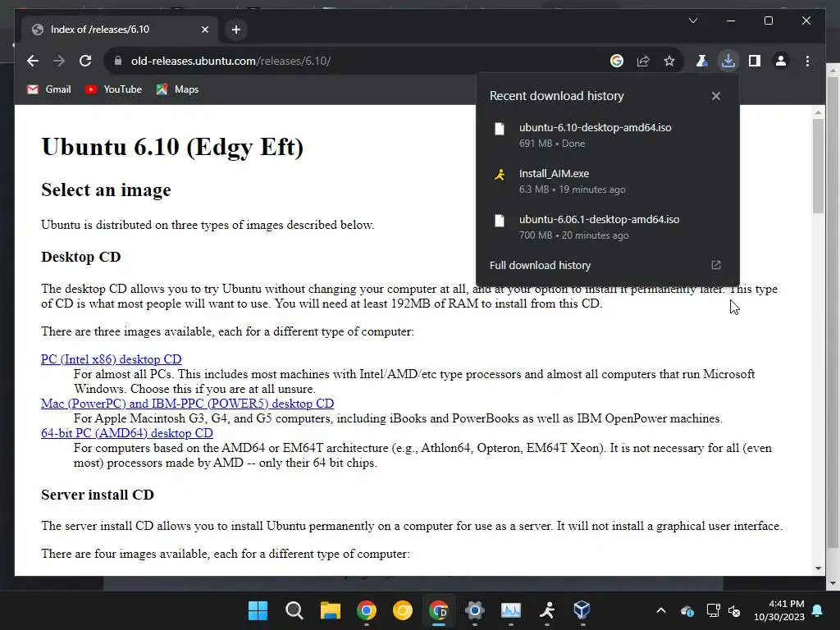
Task: Open the Gmail bookmark
Action: [x=48, y=89]
